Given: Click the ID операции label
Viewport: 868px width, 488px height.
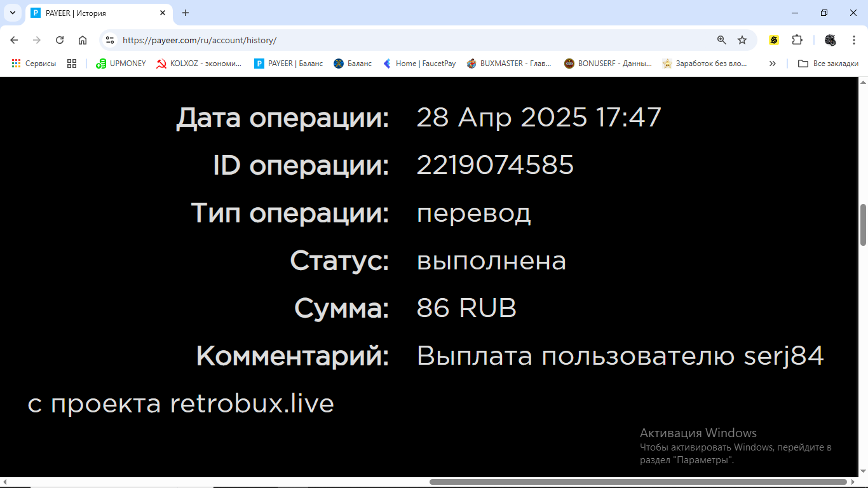Looking at the screenshot, I should pyautogui.click(x=301, y=166).
